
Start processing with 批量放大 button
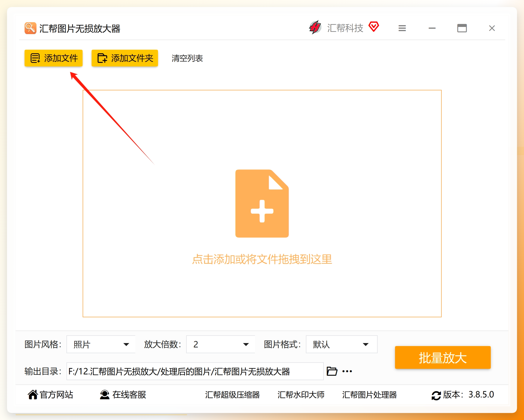pyautogui.click(x=443, y=357)
